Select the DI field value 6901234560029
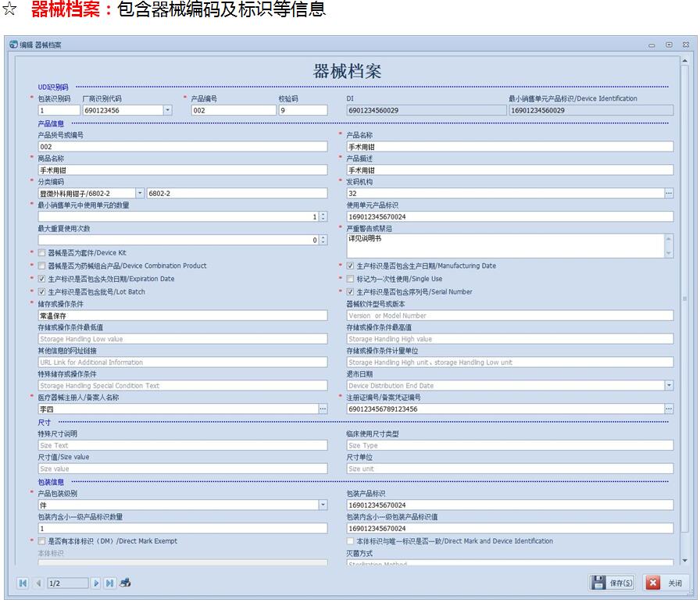The image size is (700, 603). (x=427, y=110)
